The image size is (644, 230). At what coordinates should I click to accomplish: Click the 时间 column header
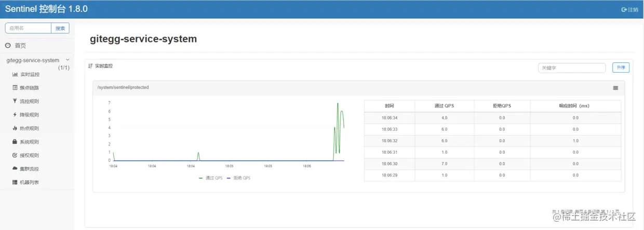[390, 106]
